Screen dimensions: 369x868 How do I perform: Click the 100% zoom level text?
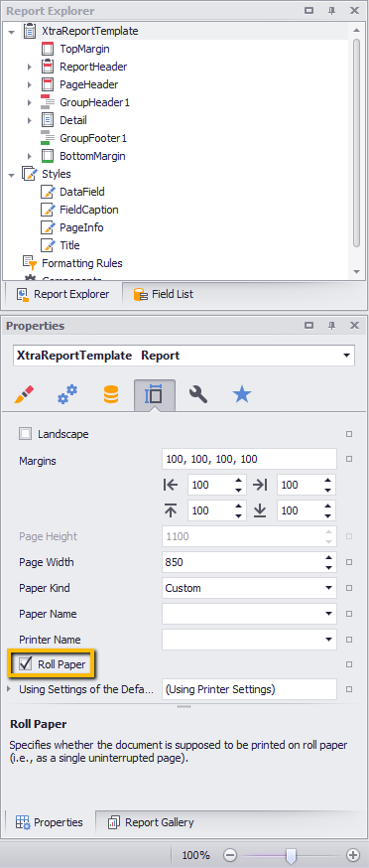pos(195,855)
